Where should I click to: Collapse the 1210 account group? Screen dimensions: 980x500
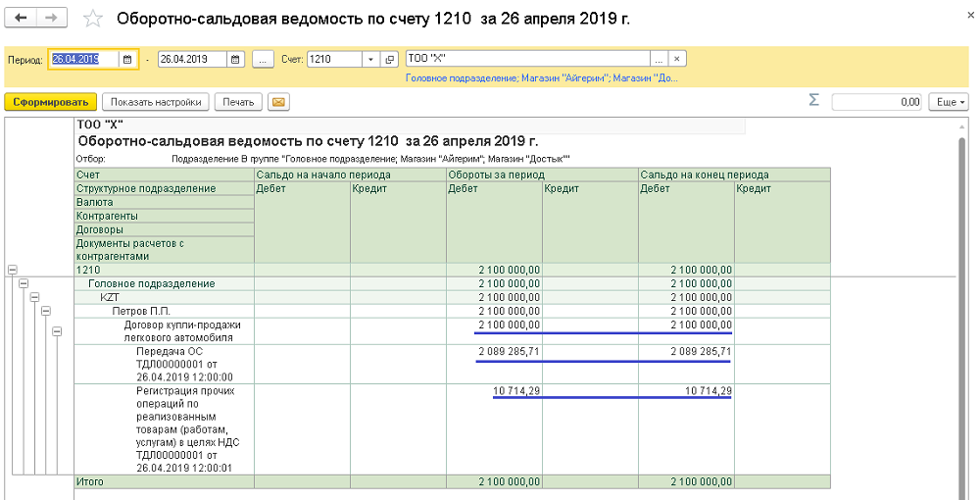pos(12,270)
